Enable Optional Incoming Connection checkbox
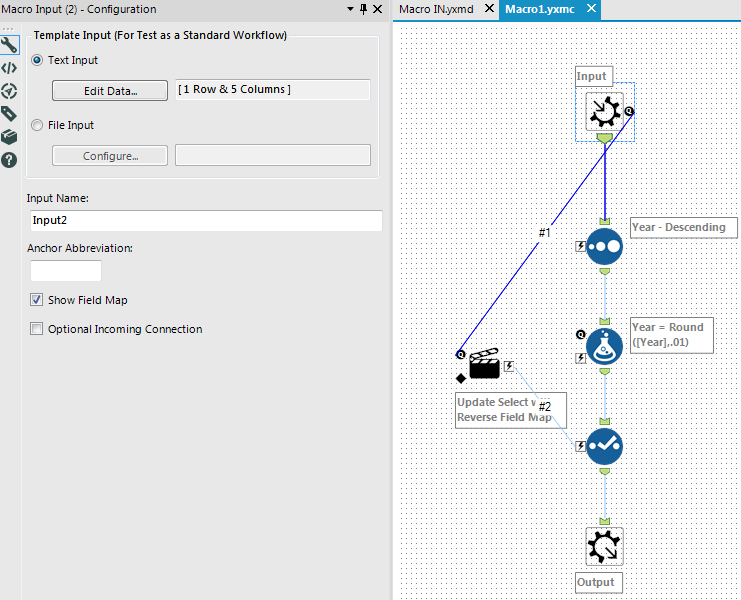Image resolution: width=741 pixels, height=600 pixels. [36, 328]
